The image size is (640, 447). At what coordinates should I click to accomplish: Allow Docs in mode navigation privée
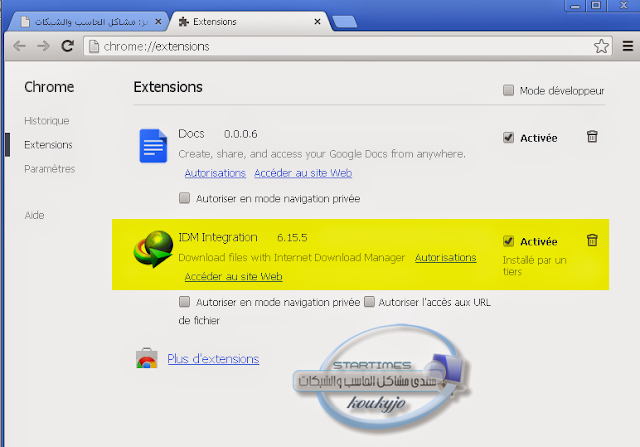184,198
